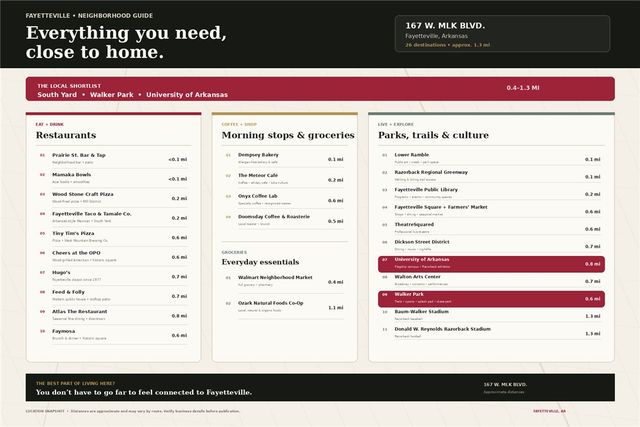640x427 pixels.
Task: Click highlighted Walker Park row
Action: [x=491, y=299]
